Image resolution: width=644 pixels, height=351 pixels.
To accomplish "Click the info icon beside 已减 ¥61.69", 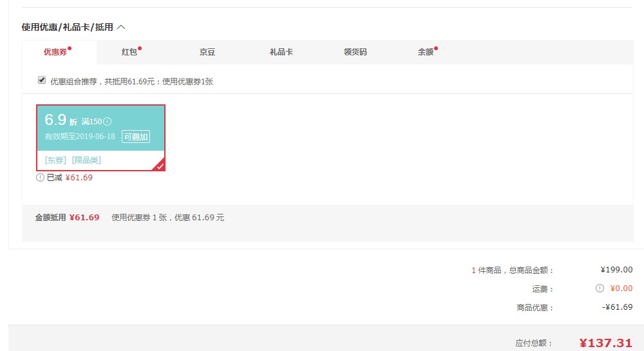I will click(x=40, y=178).
